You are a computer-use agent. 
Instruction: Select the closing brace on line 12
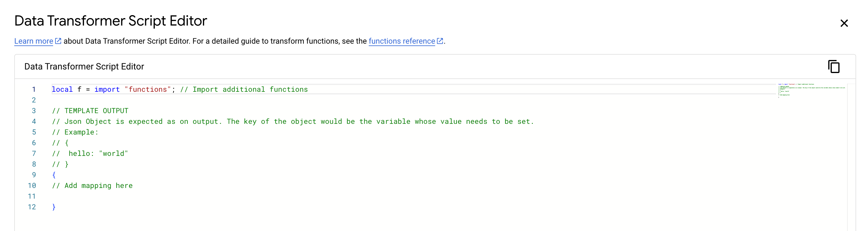(54, 207)
